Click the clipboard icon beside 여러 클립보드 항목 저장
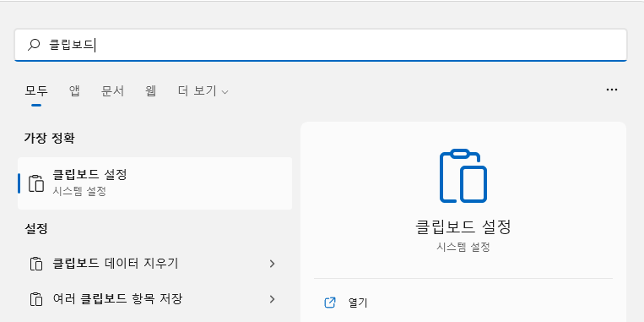This screenshot has width=644, height=322. click(36, 299)
